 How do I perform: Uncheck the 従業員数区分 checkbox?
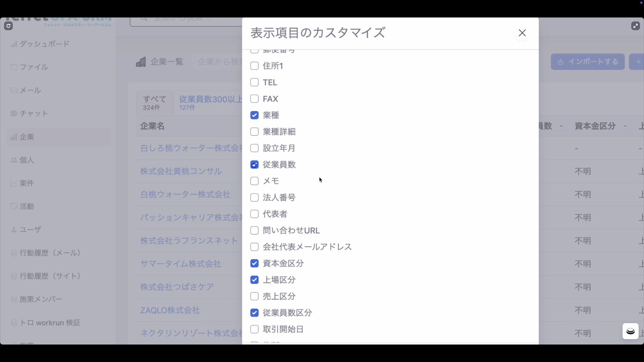pos(254,313)
